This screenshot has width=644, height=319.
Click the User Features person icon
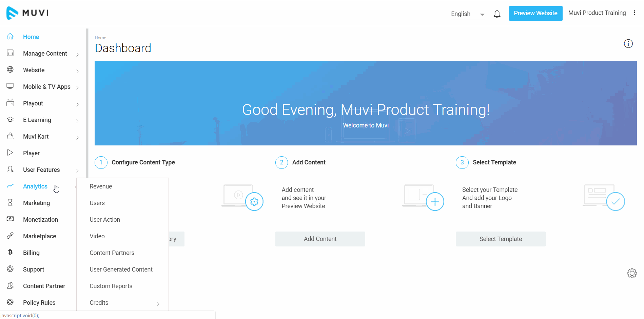click(x=10, y=169)
